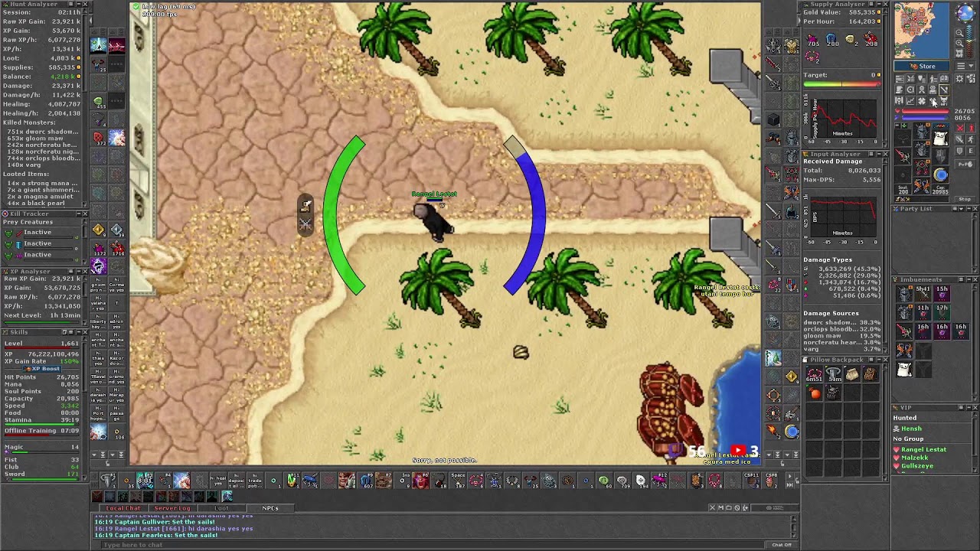Image resolution: width=980 pixels, height=551 pixels.
Task: Select Rangel Lestat in the VIP list
Action: click(x=923, y=449)
